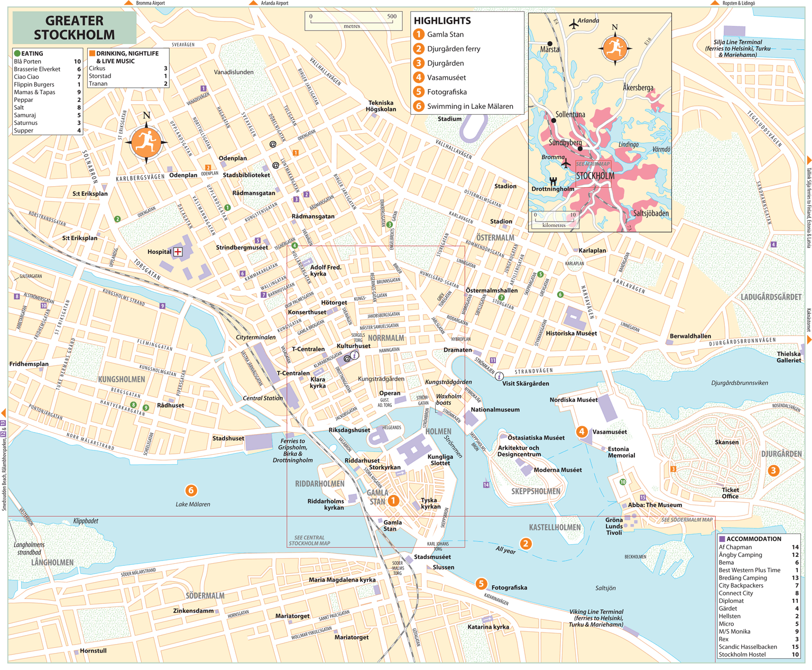The height and width of the screenshot is (670, 812).
Task: Click 'Af Chapman' in the Accommodation legend
Action: tap(735, 547)
